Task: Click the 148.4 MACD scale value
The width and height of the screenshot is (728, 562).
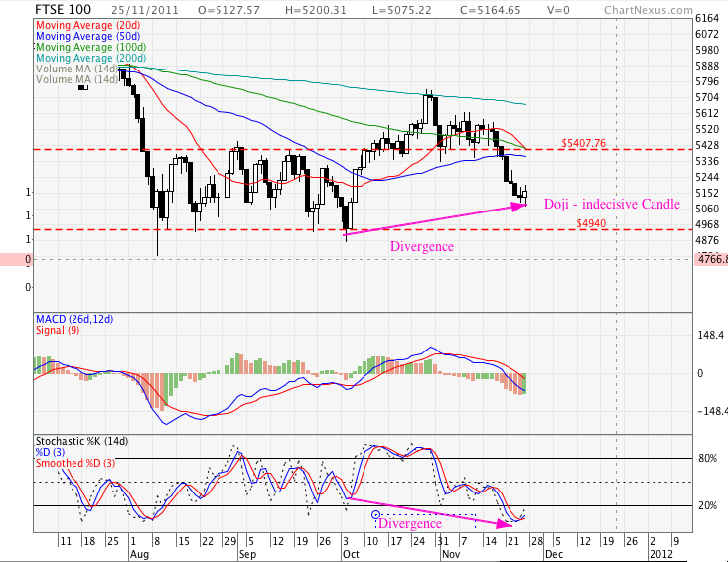Action: tap(711, 335)
